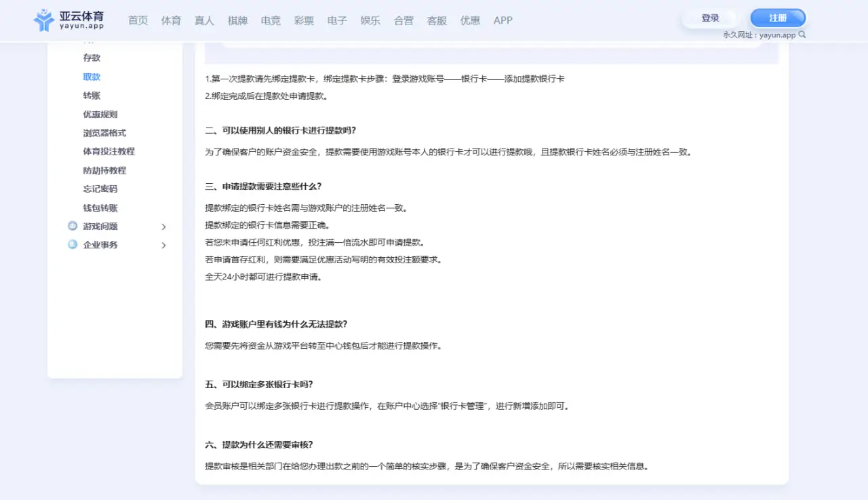Open 体育投注教程 in the sidebar
Image resolution: width=868 pixels, height=500 pixels.
click(109, 151)
